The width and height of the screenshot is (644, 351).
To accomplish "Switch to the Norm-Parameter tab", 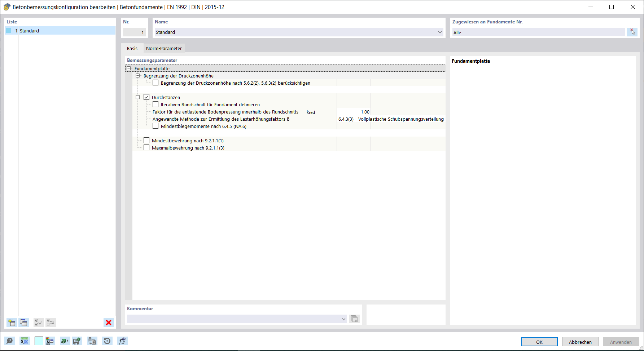I will click(164, 48).
